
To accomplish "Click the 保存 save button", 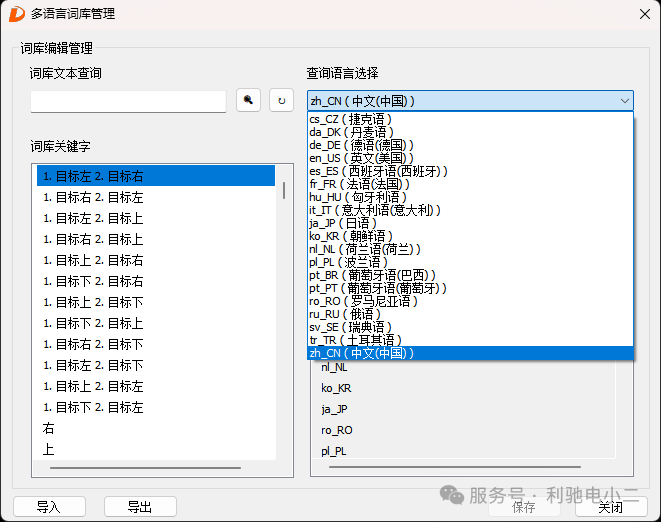I will click(524, 507).
